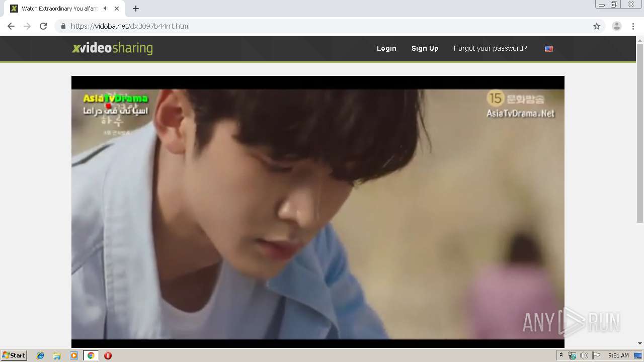
Task: Reload the current page
Action: [x=43, y=26]
